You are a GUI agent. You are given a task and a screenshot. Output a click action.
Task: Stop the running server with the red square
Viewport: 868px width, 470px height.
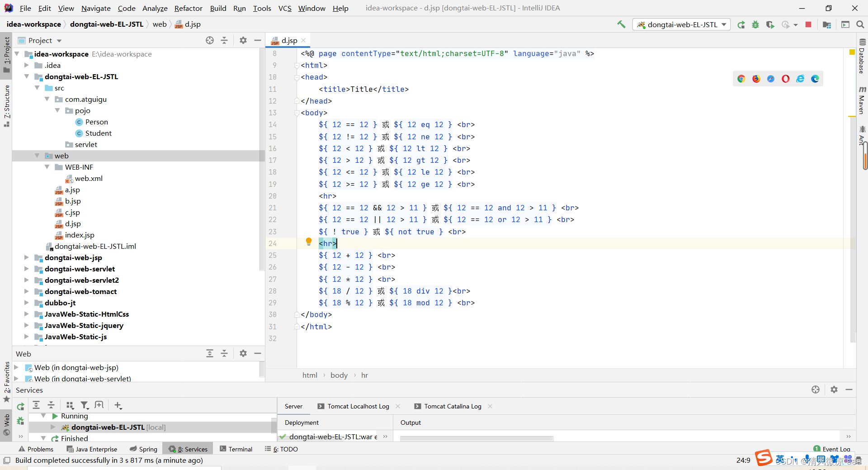[808, 24]
